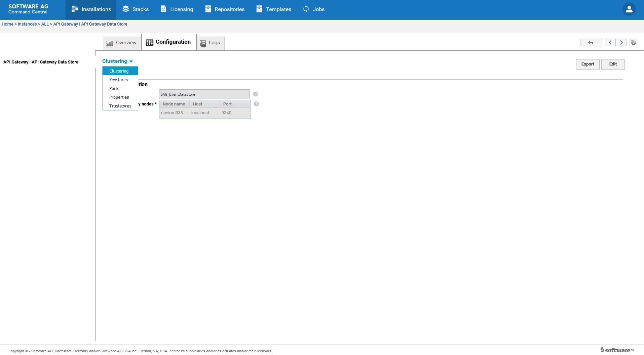Click the SAG_EventDataStore cluster name field
Image resolution: width=644 pixels, height=355 pixels.
204,94
